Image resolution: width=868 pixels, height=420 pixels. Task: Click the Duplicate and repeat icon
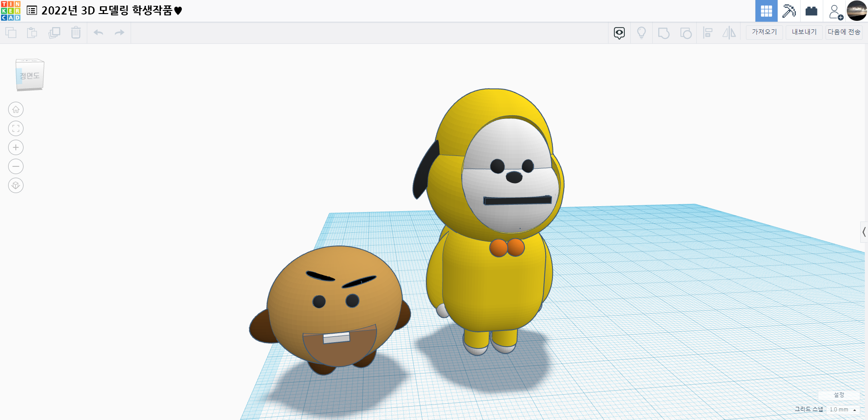pyautogui.click(x=54, y=33)
